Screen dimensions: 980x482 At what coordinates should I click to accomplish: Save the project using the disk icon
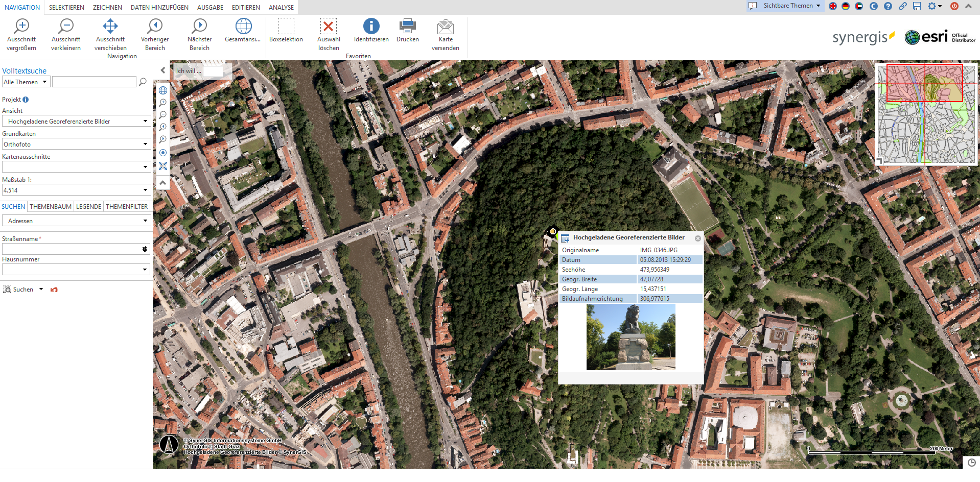(x=917, y=7)
